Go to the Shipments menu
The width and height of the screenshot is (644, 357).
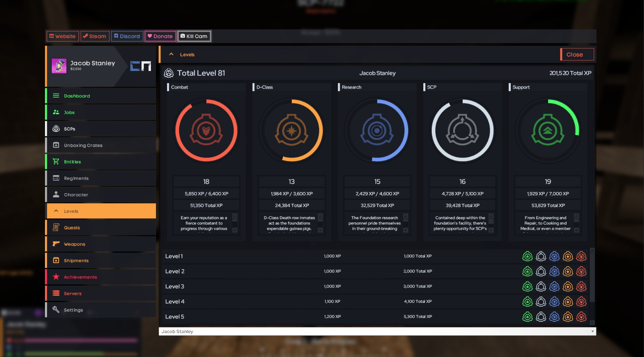coord(101,260)
